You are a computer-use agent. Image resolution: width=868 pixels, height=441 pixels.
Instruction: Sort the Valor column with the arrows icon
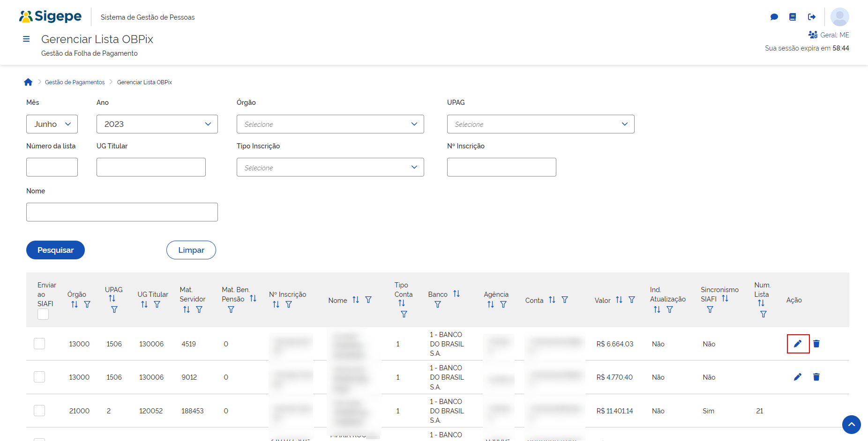(x=619, y=299)
